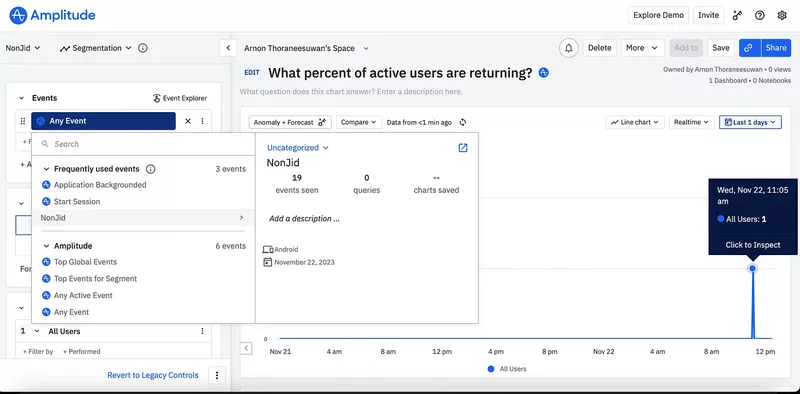The height and width of the screenshot is (394, 800).
Task: Click the Segmentation info icon
Action: 143,48
